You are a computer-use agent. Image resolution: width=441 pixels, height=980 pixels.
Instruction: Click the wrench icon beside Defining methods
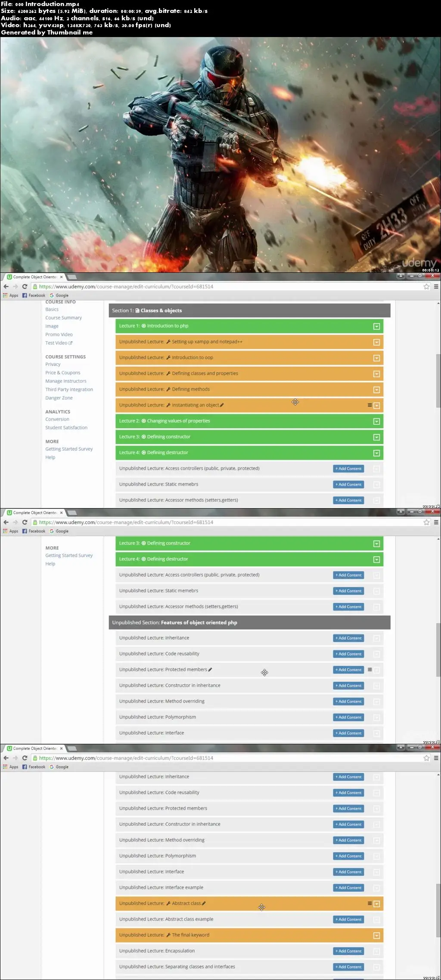click(x=168, y=389)
